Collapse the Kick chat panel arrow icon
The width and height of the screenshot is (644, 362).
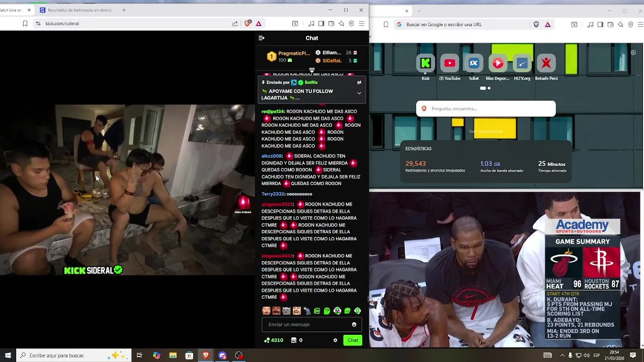tap(261, 38)
